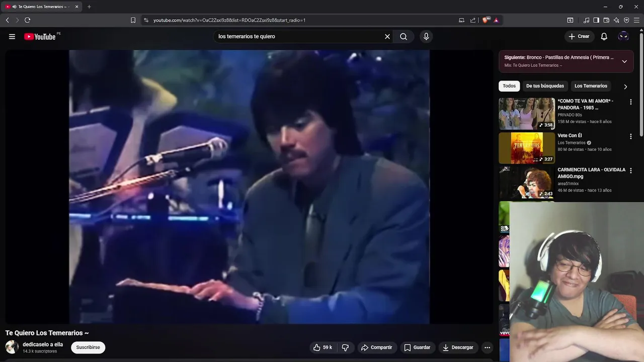The width and height of the screenshot is (644, 362).
Task: Go forward with browser forward arrow
Action: click(x=17, y=20)
